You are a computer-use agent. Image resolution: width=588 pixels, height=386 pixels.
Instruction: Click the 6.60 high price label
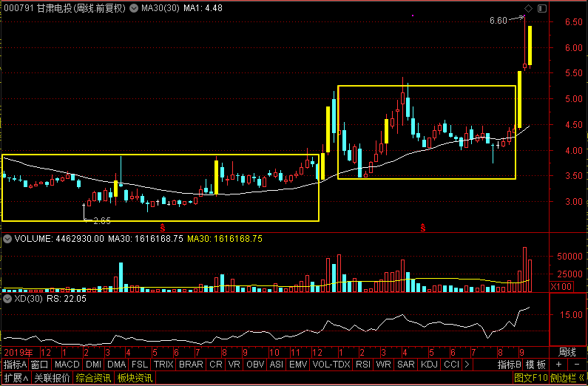tap(499, 21)
